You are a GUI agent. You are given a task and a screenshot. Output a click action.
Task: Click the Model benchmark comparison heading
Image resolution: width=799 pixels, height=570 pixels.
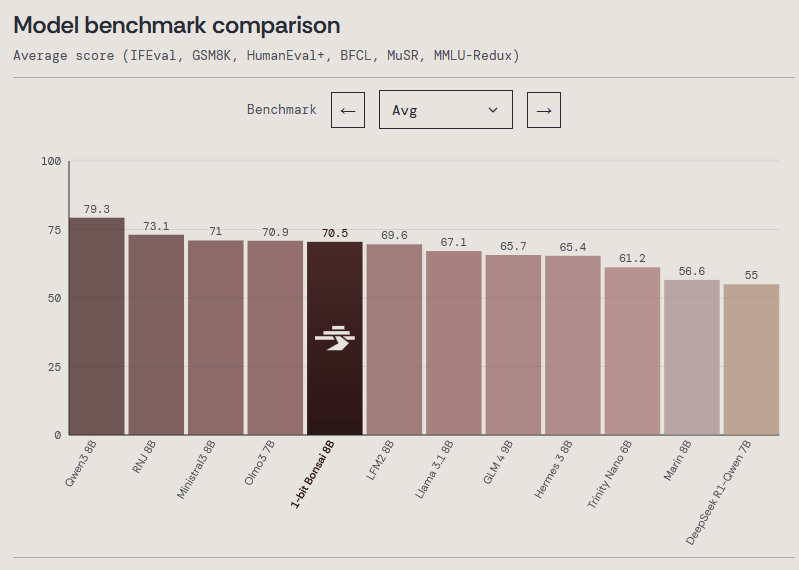[x=177, y=25]
